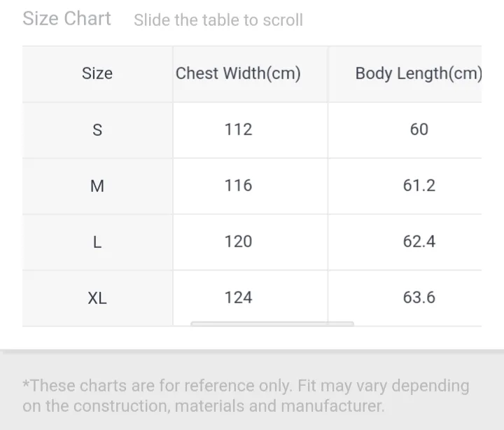Viewport: 504px width, 430px height.
Task: Click chest width value 120
Action: (x=238, y=241)
